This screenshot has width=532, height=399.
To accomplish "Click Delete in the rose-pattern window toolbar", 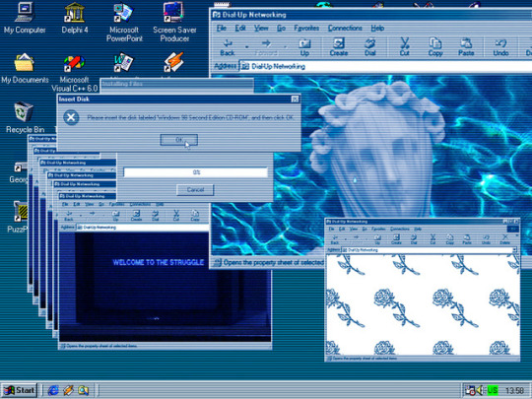I will [x=504, y=239].
